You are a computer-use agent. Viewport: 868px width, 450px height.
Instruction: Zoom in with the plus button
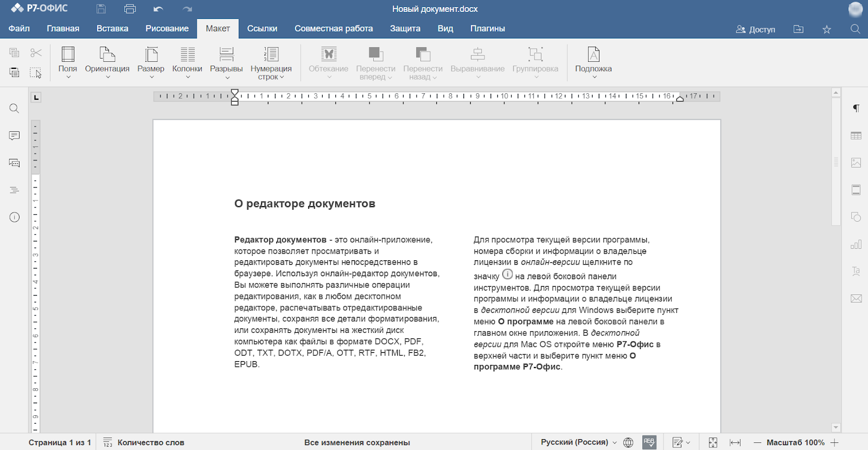834,442
